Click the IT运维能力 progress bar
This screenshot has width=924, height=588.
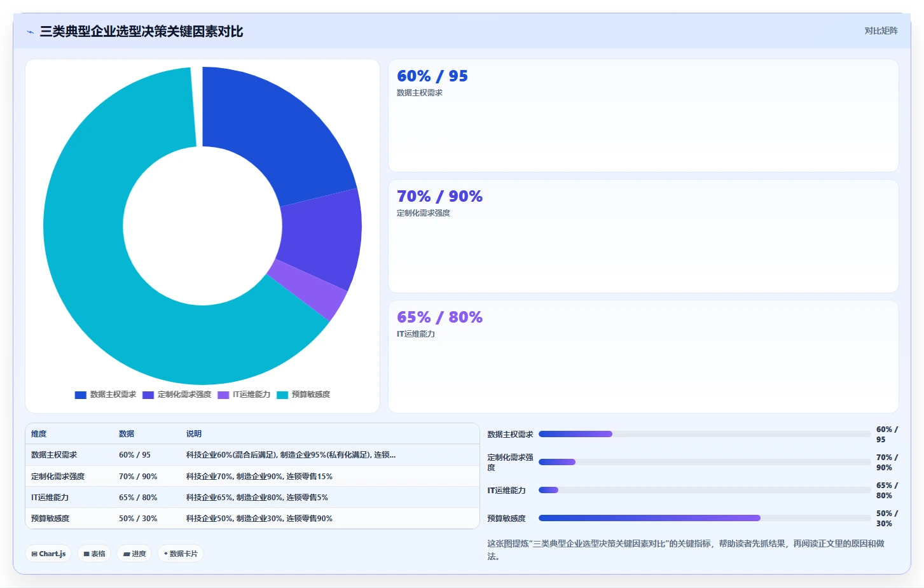(705, 490)
